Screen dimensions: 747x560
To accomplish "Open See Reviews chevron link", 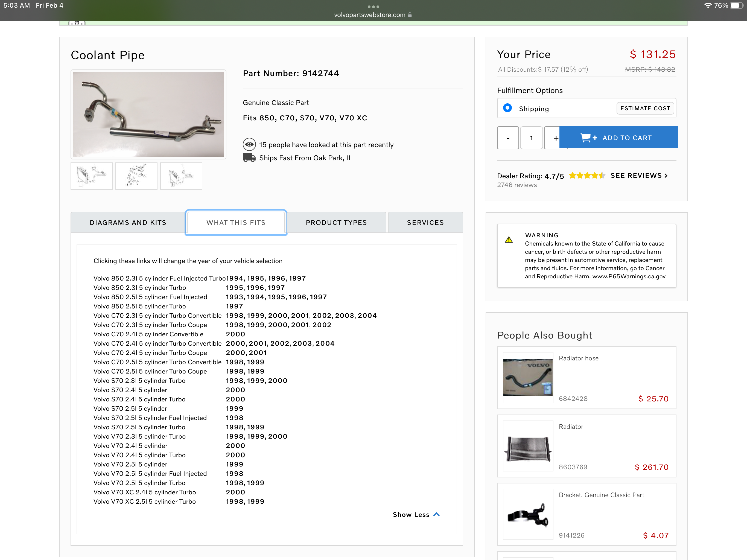I will point(639,176).
